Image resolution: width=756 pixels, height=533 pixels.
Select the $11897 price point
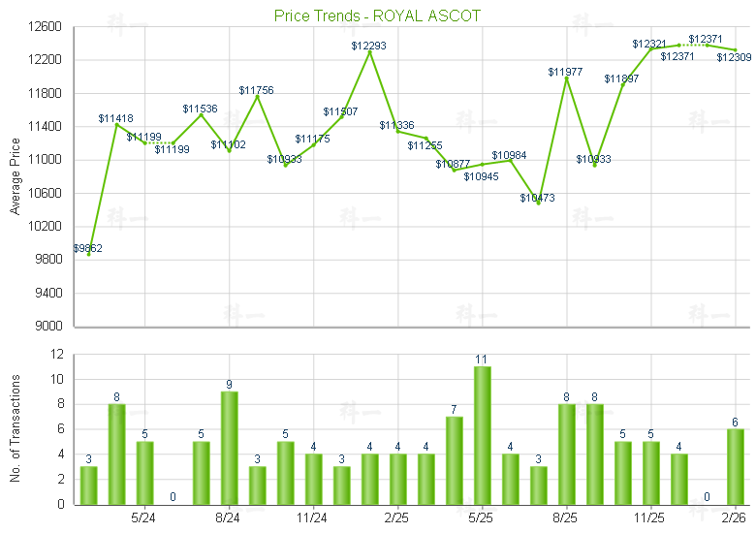pyautogui.click(x=623, y=84)
